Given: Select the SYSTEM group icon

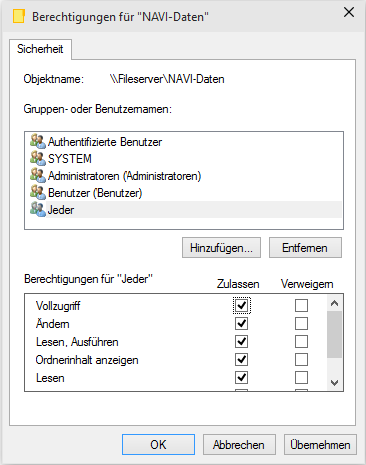Looking at the screenshot, I should click(x=38, y=158).
